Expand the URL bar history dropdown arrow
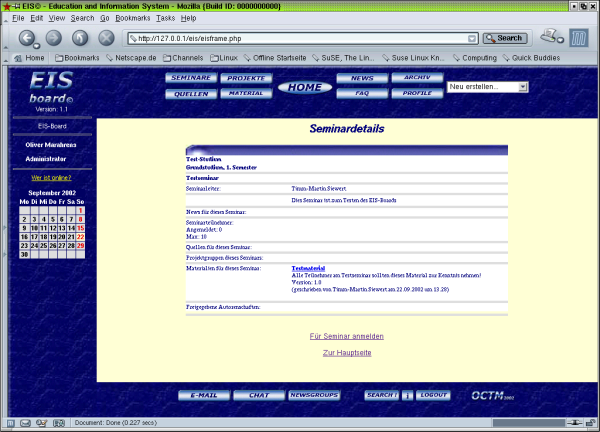Screen dimensions: 600x432 pos(471,38)
